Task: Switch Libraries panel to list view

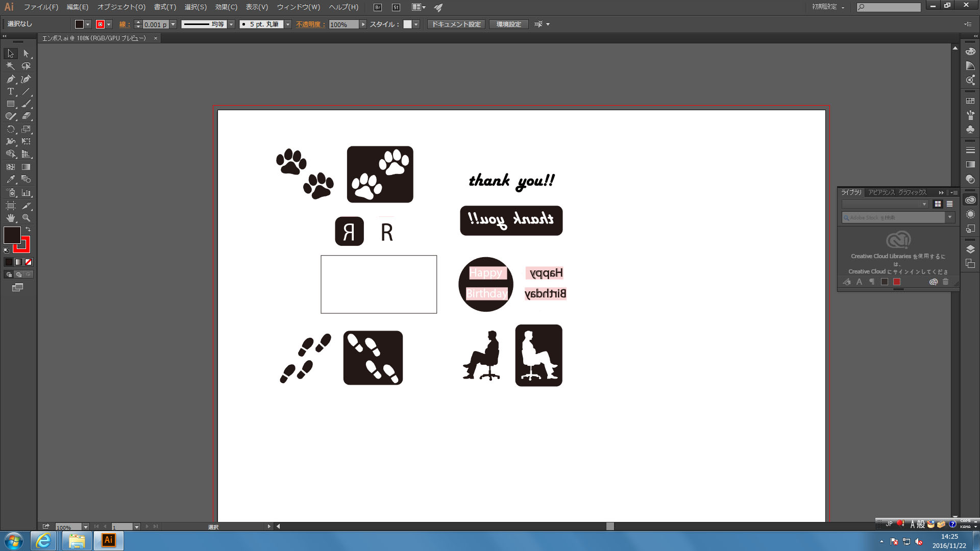Action: click(949, 204)
